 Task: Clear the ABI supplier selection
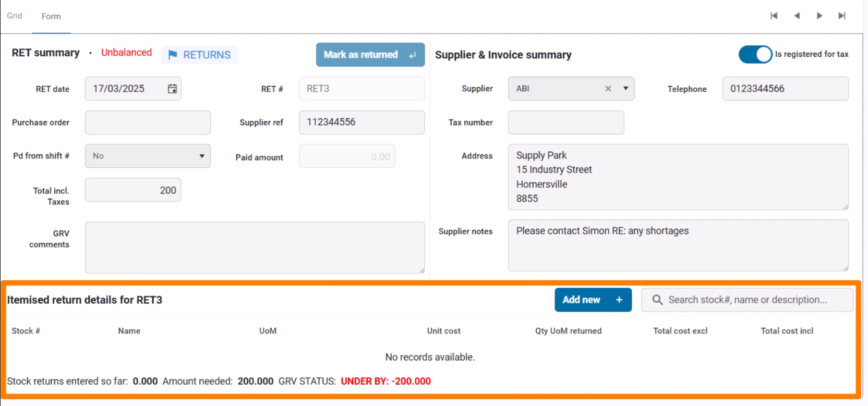pos(608,89)
